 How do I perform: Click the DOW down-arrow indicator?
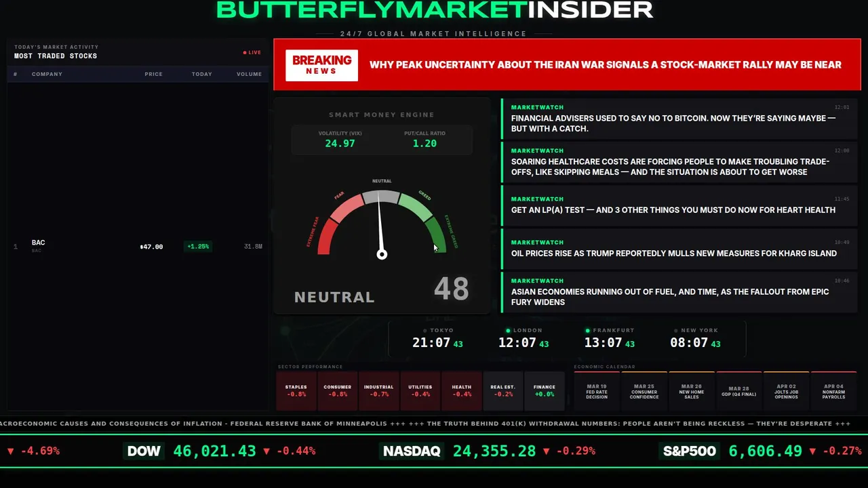click(266, 451)
